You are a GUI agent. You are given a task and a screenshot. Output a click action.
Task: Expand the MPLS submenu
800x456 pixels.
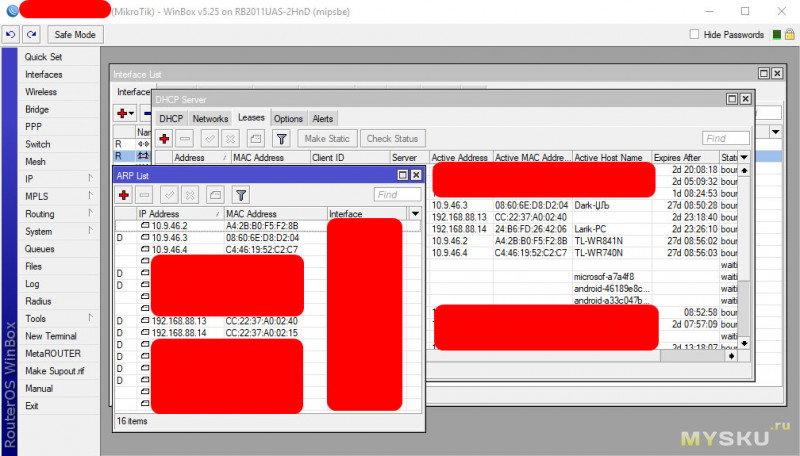pyautogui.click(x=61, y=196)
